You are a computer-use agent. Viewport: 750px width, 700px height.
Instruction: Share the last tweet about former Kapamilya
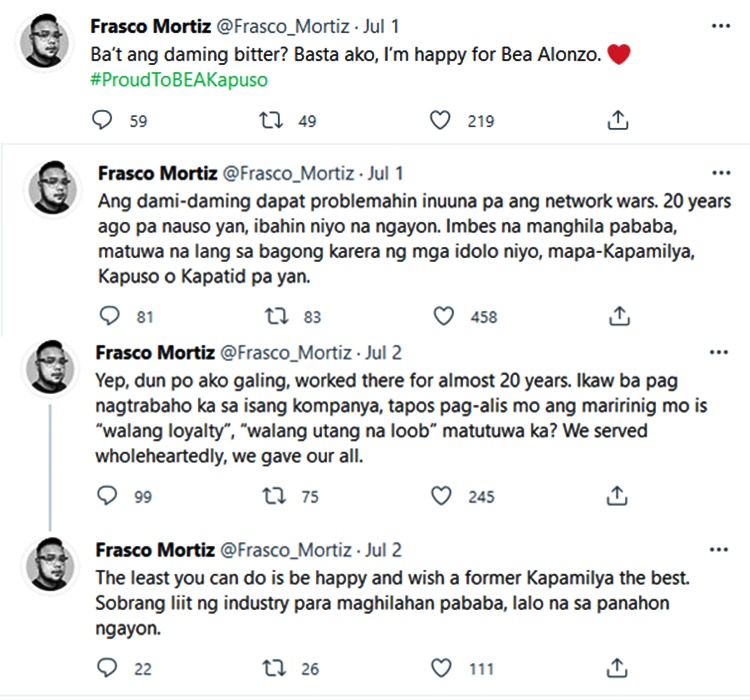coord(618,666)
